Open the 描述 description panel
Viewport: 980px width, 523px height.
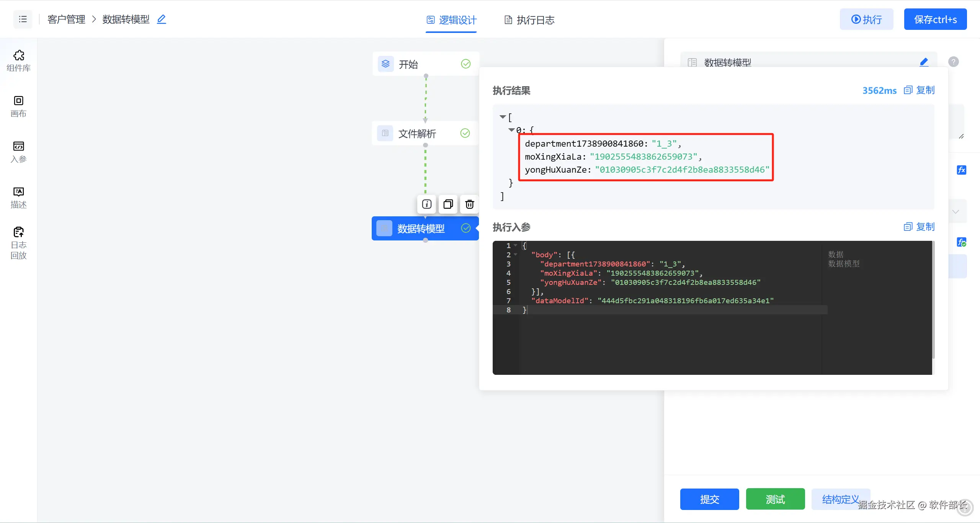tap(18, 197)
